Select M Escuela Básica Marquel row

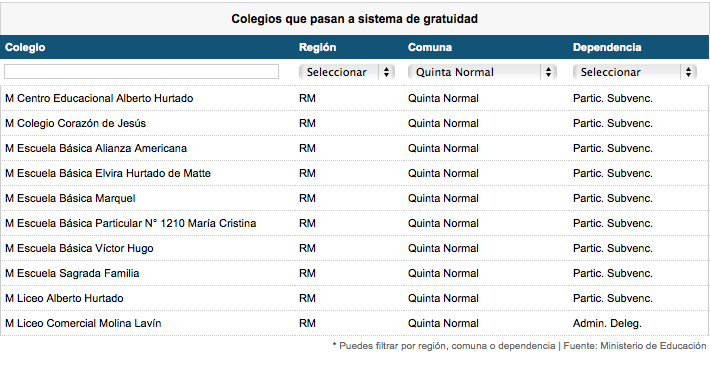pyautogui.click(x=355, y=198)
